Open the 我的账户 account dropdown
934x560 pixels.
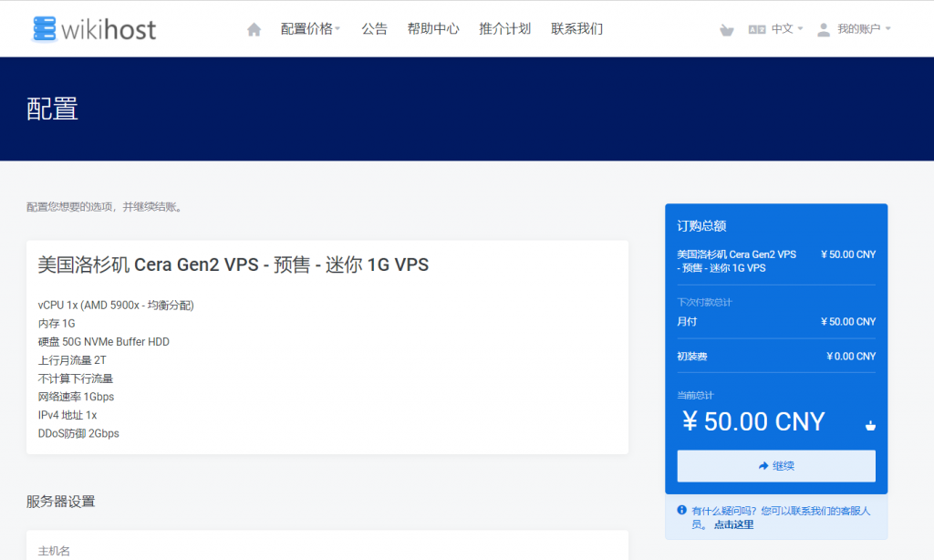(x=864, y=28)
